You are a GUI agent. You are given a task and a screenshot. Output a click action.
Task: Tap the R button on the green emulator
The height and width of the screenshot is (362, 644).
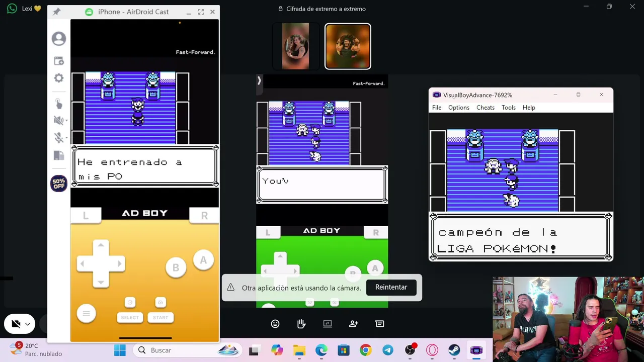pyautogui.click(x=376, y=232)
